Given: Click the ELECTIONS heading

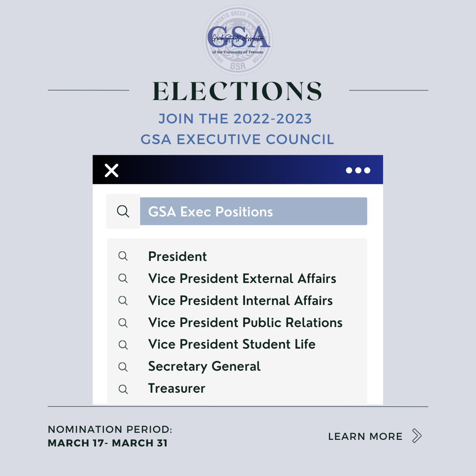Looking at the screenshot, I should point(238,91).
